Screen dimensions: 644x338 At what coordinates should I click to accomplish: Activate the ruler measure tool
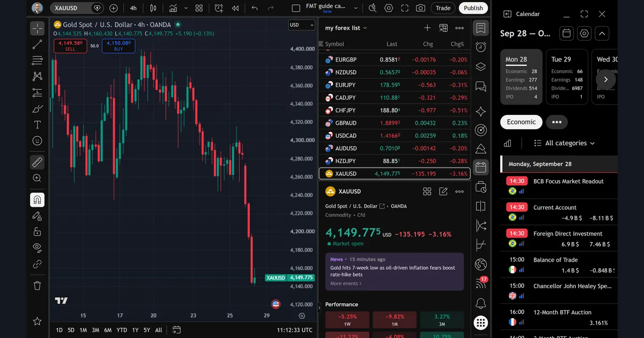coord(37,161)
